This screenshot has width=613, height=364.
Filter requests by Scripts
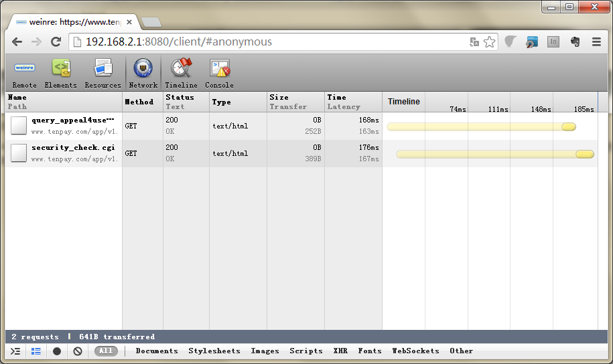click(306, 351)
